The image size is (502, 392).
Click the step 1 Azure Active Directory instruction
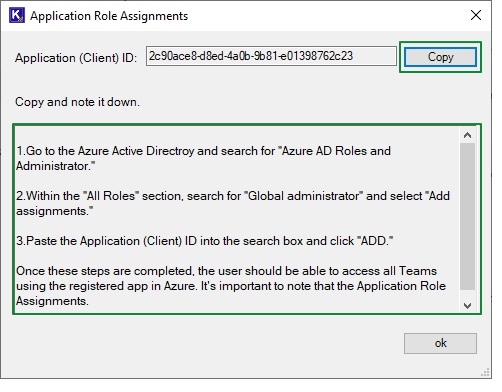pos(203,158)
